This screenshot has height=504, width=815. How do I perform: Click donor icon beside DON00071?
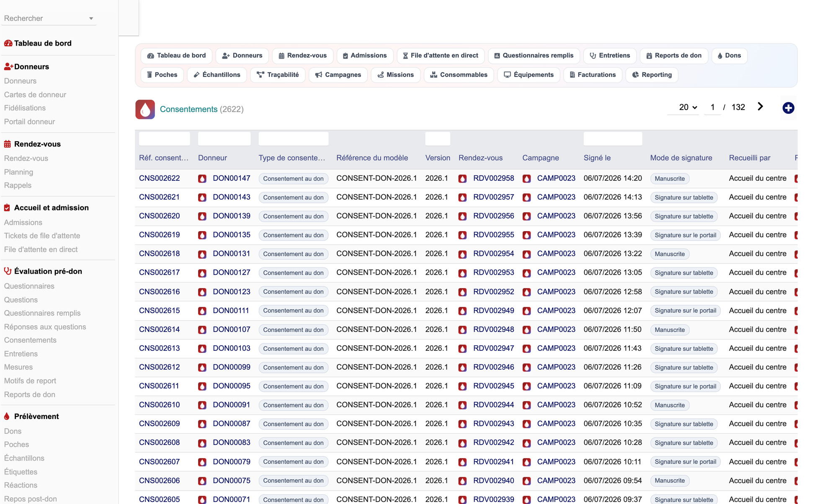point(202,500)
